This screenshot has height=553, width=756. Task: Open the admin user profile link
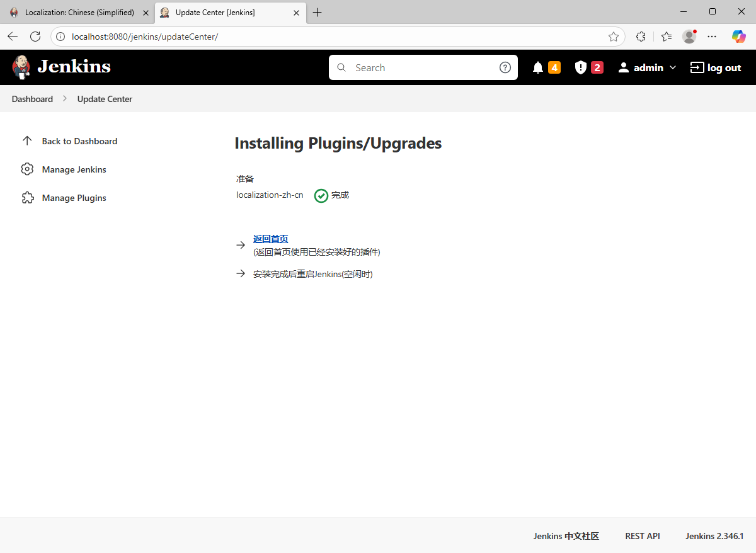(x=648, y=67)
